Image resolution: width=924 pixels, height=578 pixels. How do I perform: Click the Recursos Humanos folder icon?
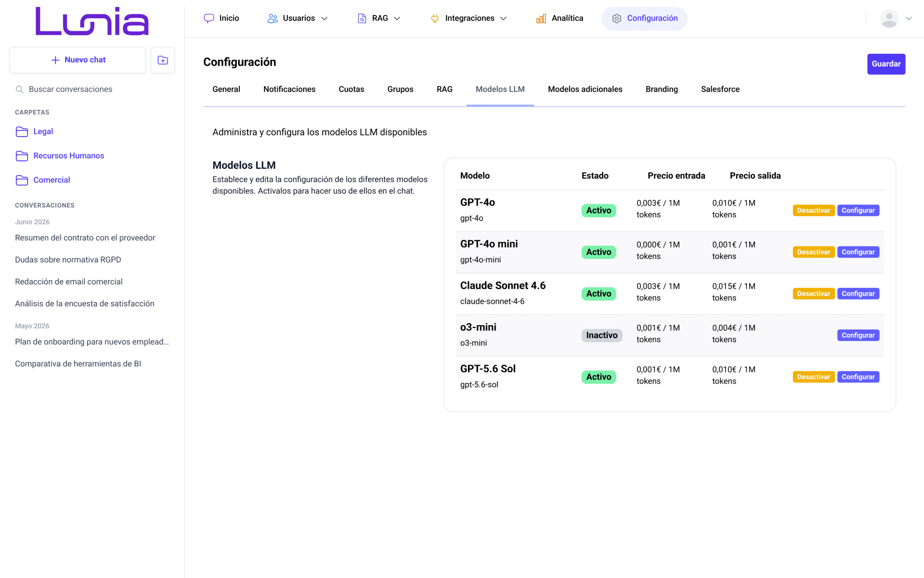point(22,156)
